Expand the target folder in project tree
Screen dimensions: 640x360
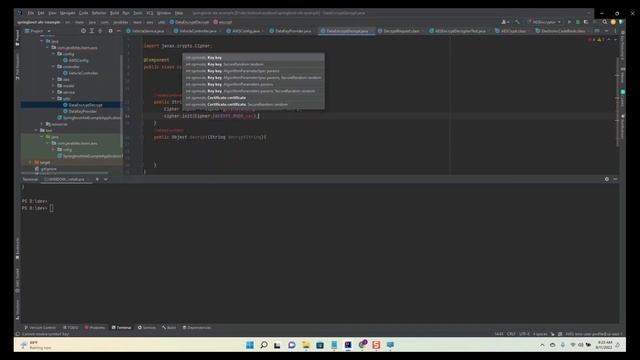[x=31, y=162]
